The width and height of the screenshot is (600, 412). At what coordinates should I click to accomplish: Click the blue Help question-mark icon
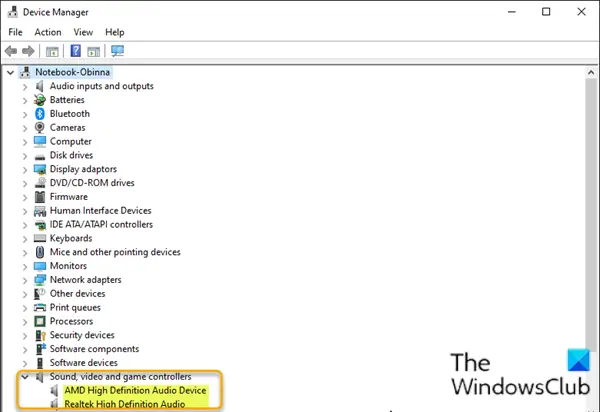[76, 50]
